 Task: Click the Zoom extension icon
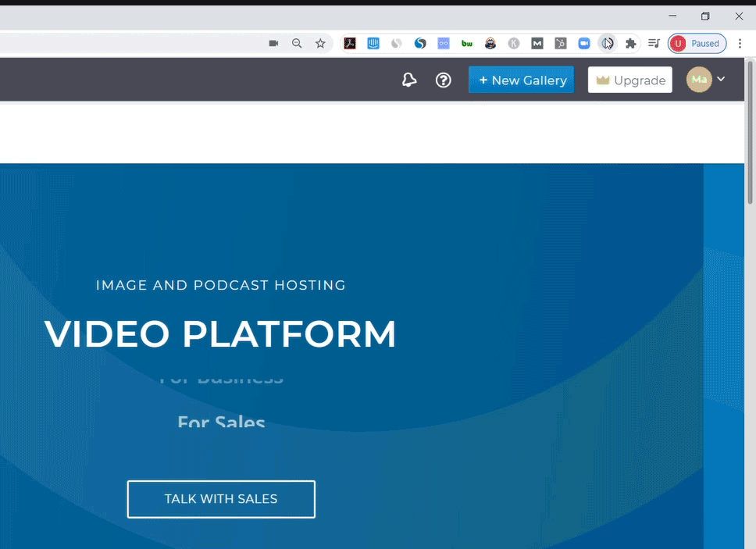pos(583,44)
